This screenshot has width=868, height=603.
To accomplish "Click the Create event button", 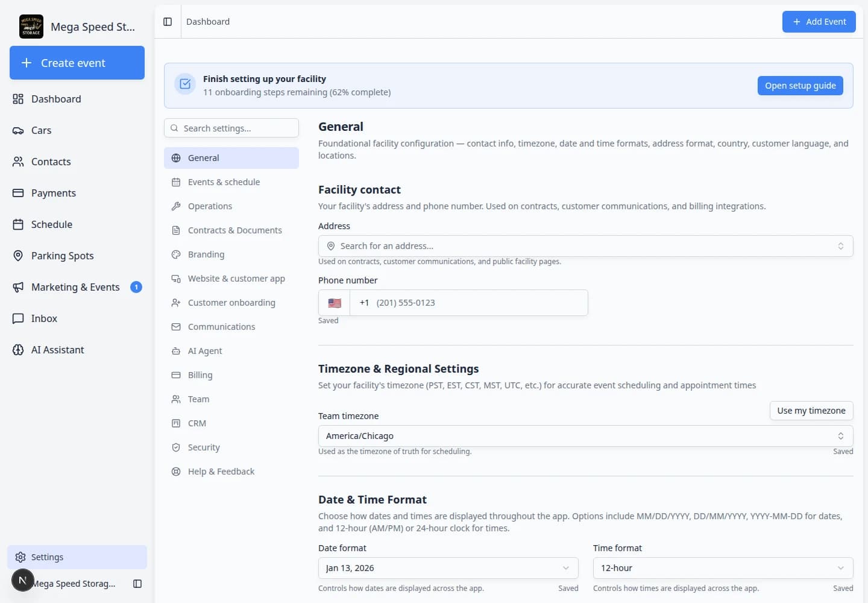I will click(x=77, y=63).
